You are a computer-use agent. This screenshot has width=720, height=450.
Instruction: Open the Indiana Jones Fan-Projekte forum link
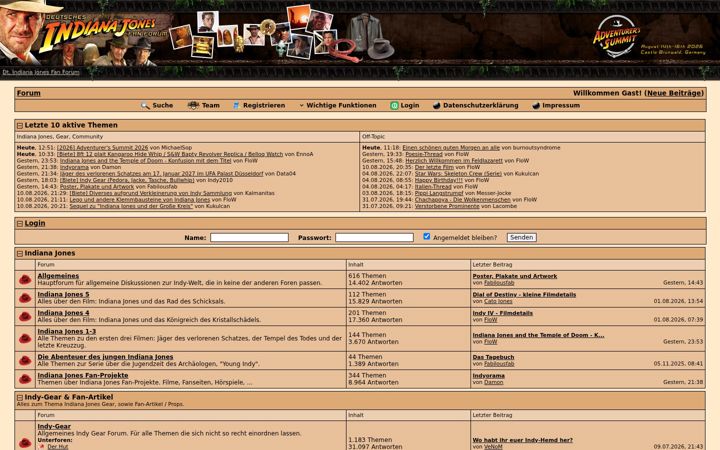(x=83, y=376)
